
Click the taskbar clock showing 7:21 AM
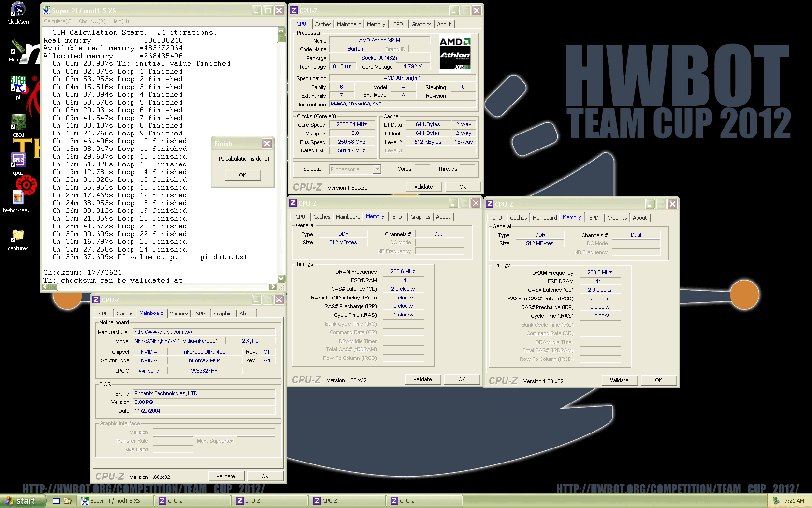(794, 501)
